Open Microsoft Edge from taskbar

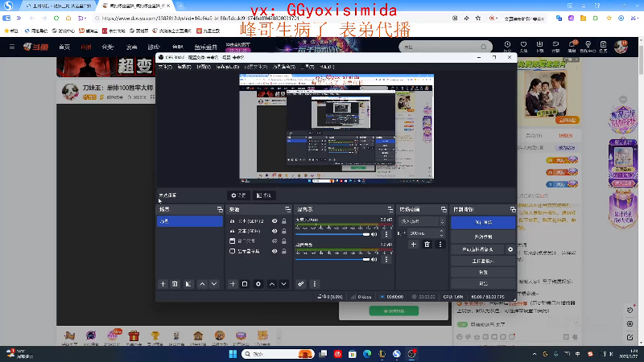pos(367,354)
